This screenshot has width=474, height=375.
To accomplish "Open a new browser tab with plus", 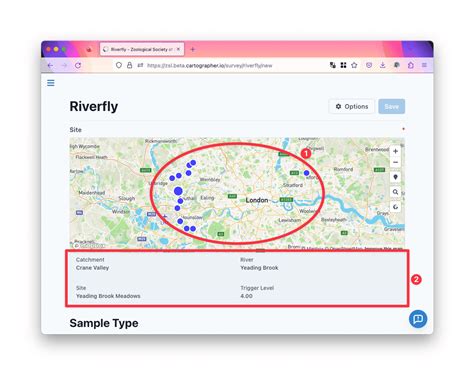I will tap(193, 49).
